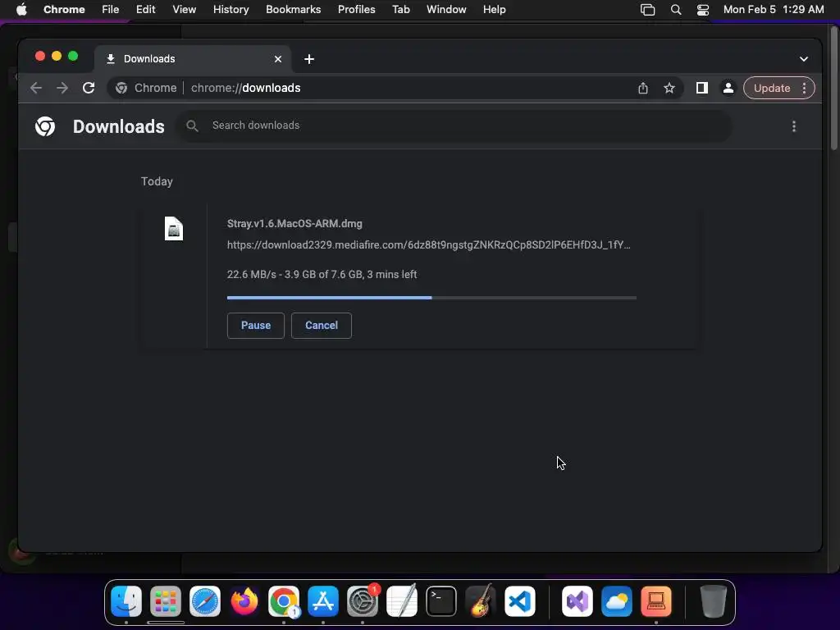The image size is (840, 630).
Task: Open the side panel icon
Action: 702,88
